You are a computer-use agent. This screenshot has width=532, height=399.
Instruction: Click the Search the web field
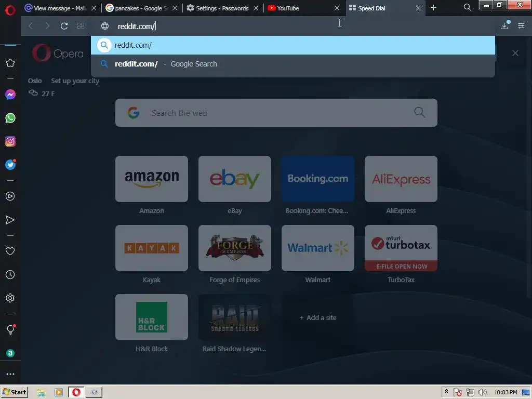(276, 113)
